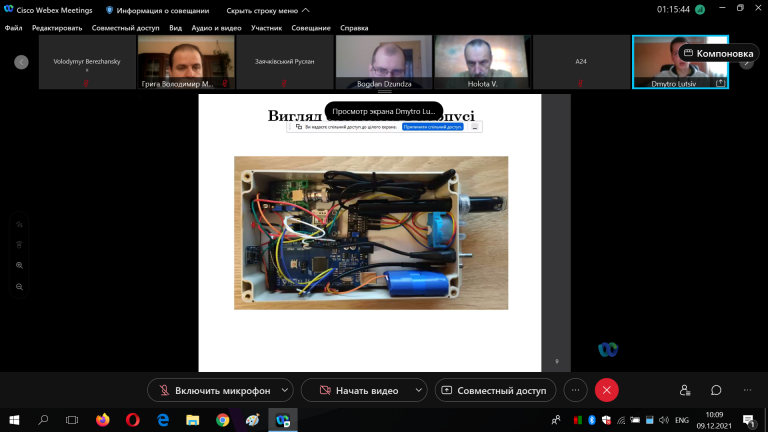Screen dimensions: 768x432
Task: Expand microphone options dropdown arrow
Action: pyautogui.click(x=285, y=390)
